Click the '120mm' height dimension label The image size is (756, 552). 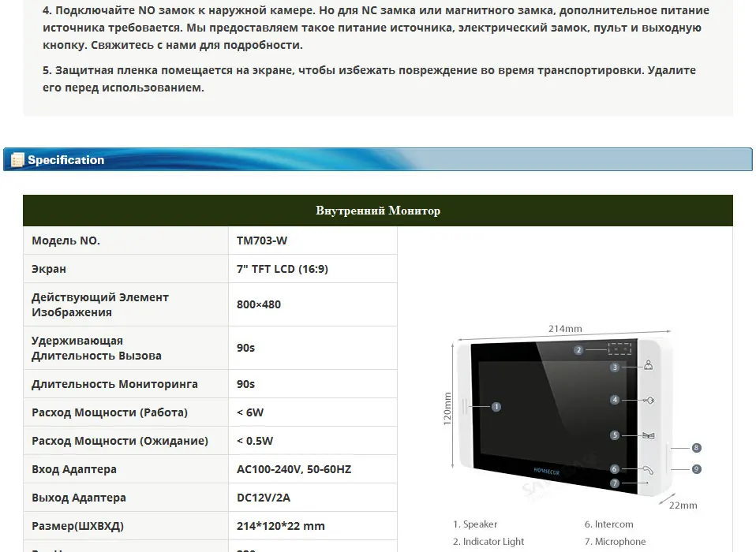click(447, 409)
